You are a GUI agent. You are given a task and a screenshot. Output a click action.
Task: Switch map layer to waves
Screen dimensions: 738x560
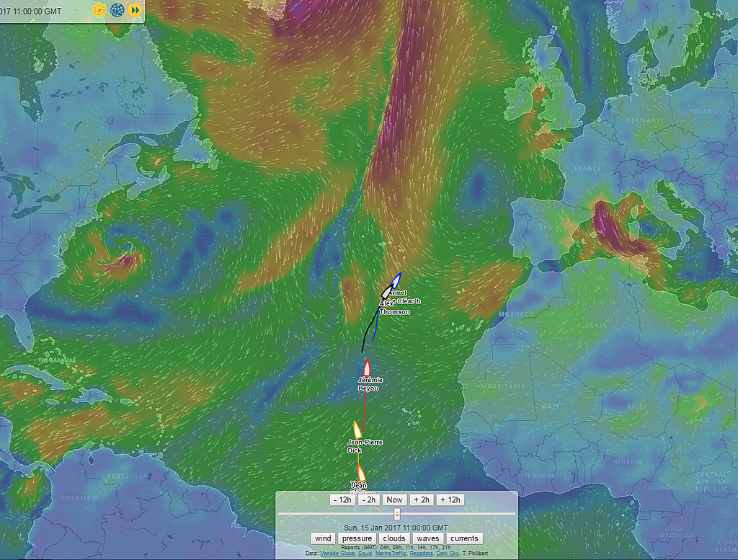428,538
